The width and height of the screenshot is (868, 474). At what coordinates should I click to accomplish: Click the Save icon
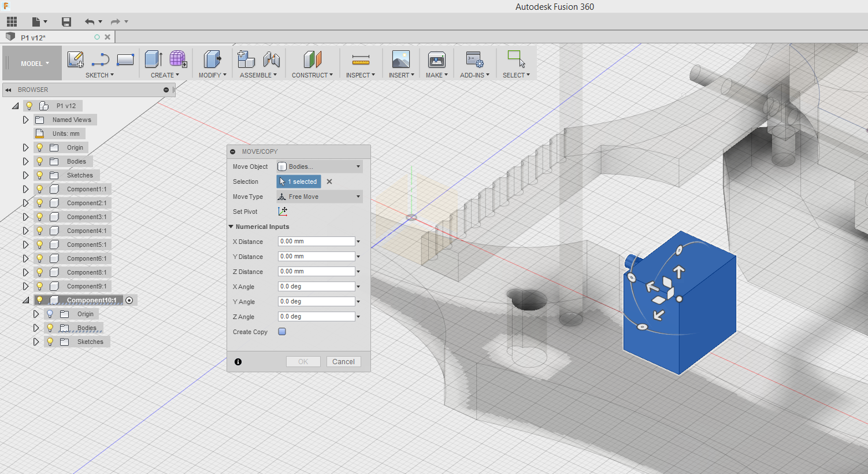click(x=66, y=22)
